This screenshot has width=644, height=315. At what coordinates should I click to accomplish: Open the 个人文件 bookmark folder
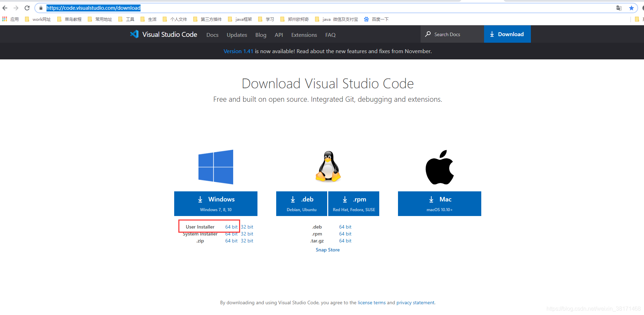point(175,19)
